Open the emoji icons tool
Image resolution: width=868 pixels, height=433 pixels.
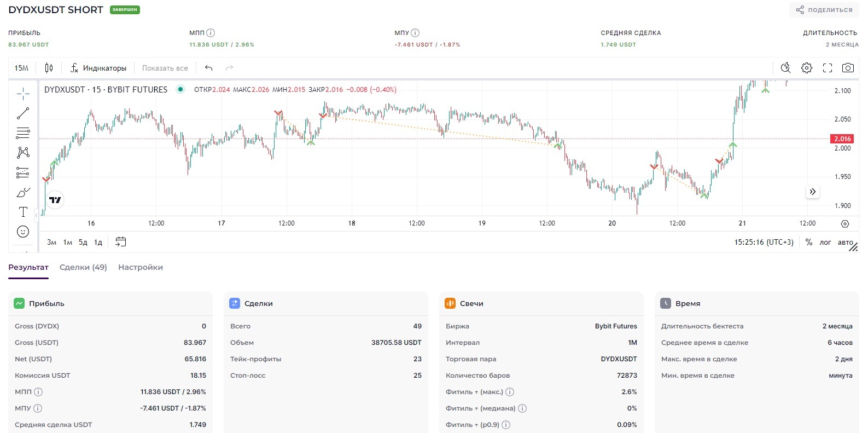[x=23, y=232]
